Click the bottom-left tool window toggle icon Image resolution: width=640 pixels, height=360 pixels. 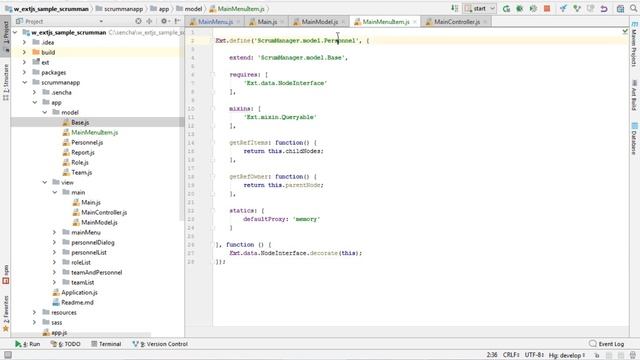coord(8,355)
